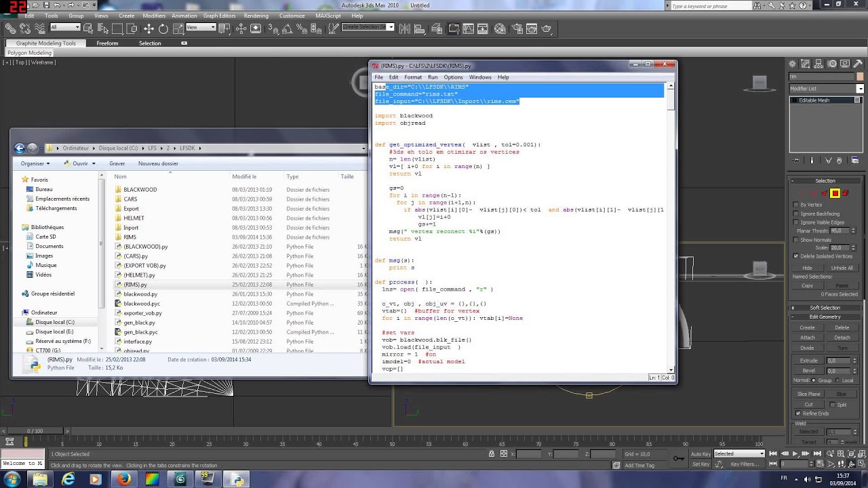Select the Rotate tool in main toolbar
Image resolution: width=868 pixels, height=488 pixels.
tap(163, 28)
